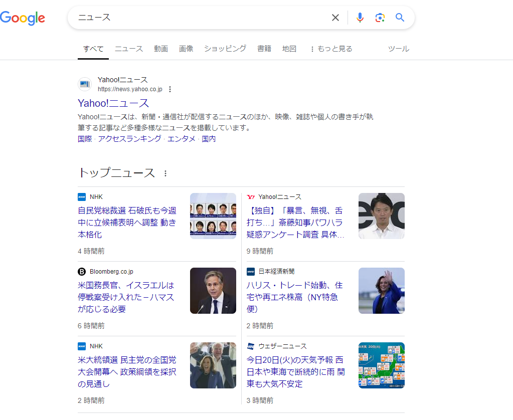Screen dimensions: 513x420
Task: Switch to the 画像 tab
Action: tap(186, 49)
